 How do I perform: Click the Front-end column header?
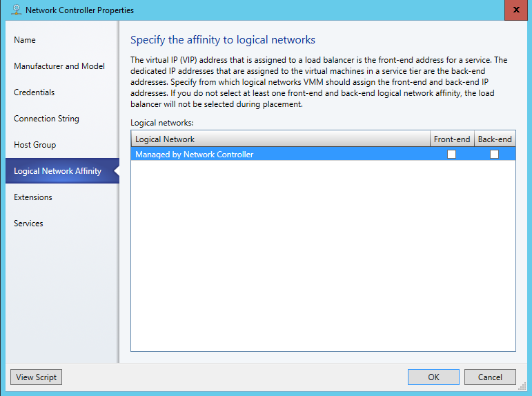[451, 139]
